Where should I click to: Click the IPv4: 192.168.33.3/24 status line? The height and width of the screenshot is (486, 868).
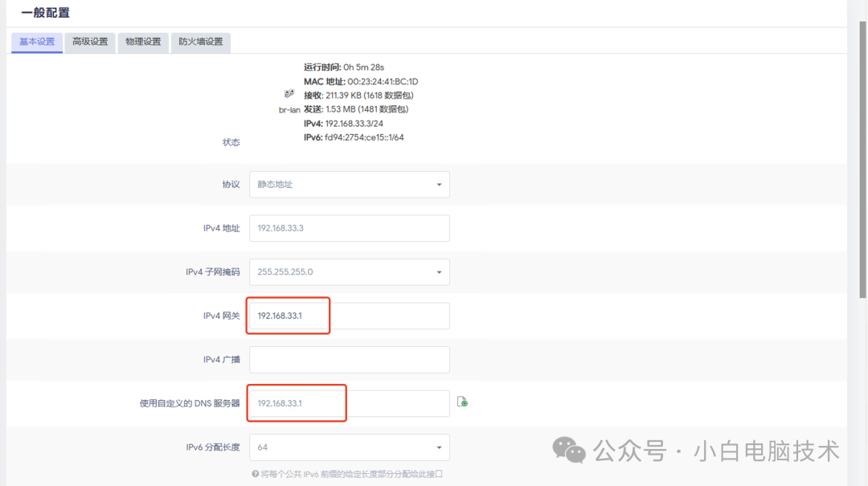[x=343, y=124]
